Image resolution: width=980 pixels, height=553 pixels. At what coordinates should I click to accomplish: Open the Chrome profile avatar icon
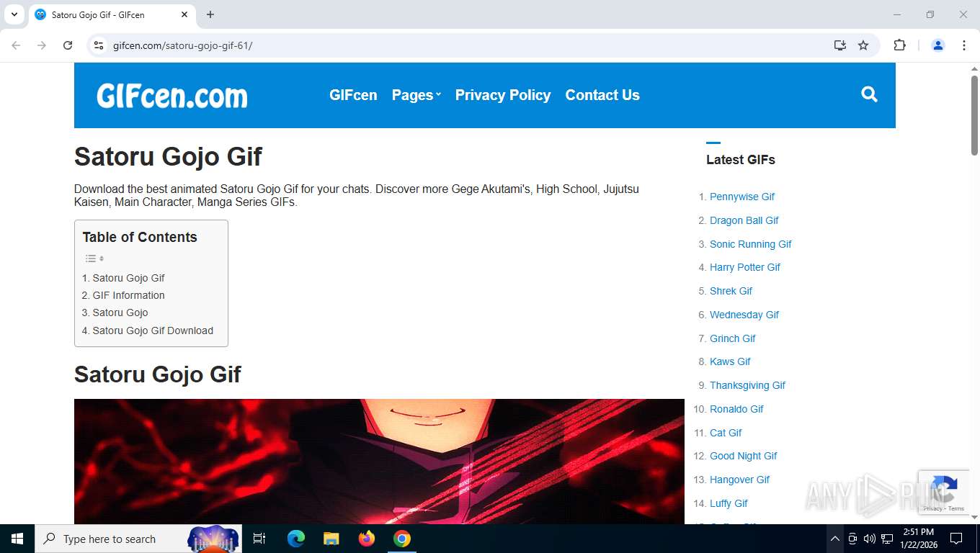938,45
